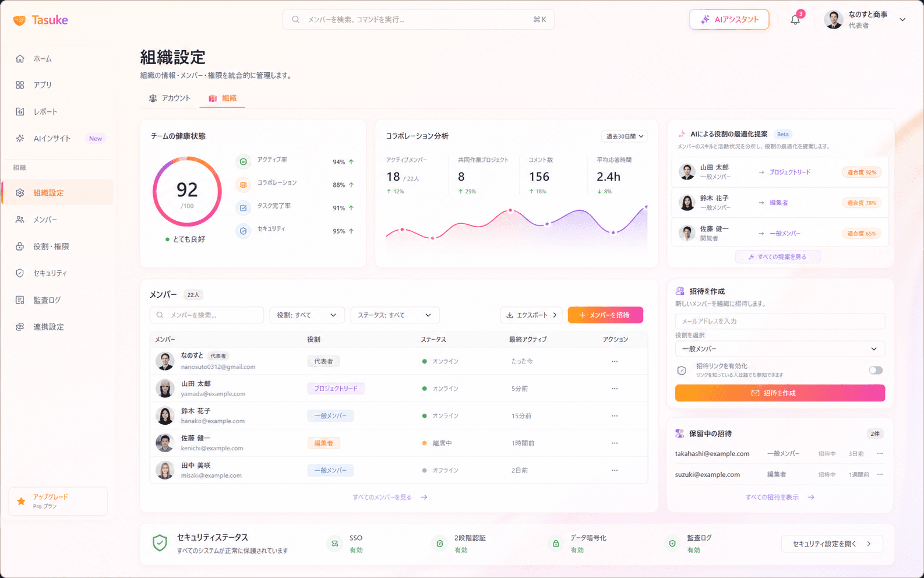Image resolution: width=924 pixels, height=578 pixels.
Task: Click the AIアシスタント button
Action: 729,20
